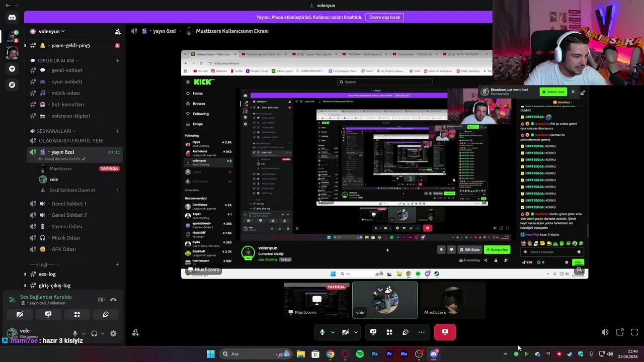The width and height of the screenshot is (644, 362).
Task: Expand Sesli Sohbete Davet et arrow
Action: tap(117, 190)
